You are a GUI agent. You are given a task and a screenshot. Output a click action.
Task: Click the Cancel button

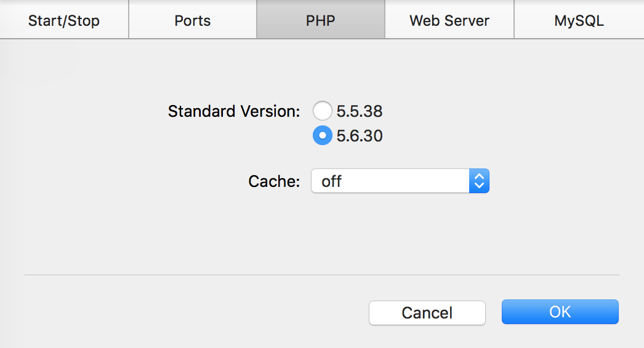coord(427,312)
